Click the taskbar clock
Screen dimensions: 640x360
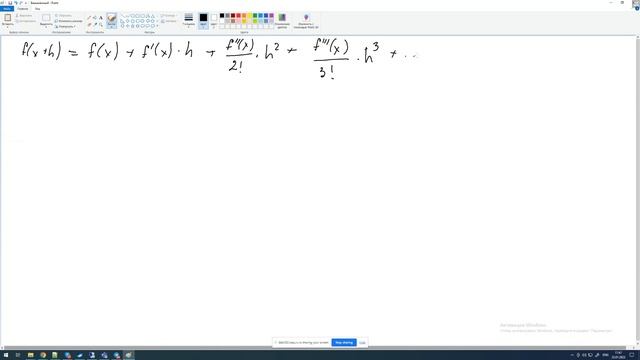[x=618, y=355]
